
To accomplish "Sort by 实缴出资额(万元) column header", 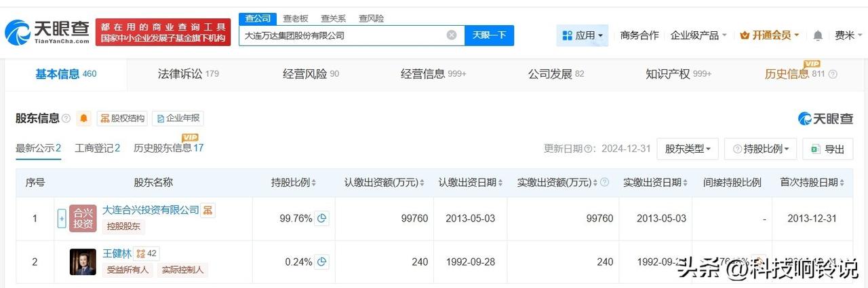I will pos(559,183).
